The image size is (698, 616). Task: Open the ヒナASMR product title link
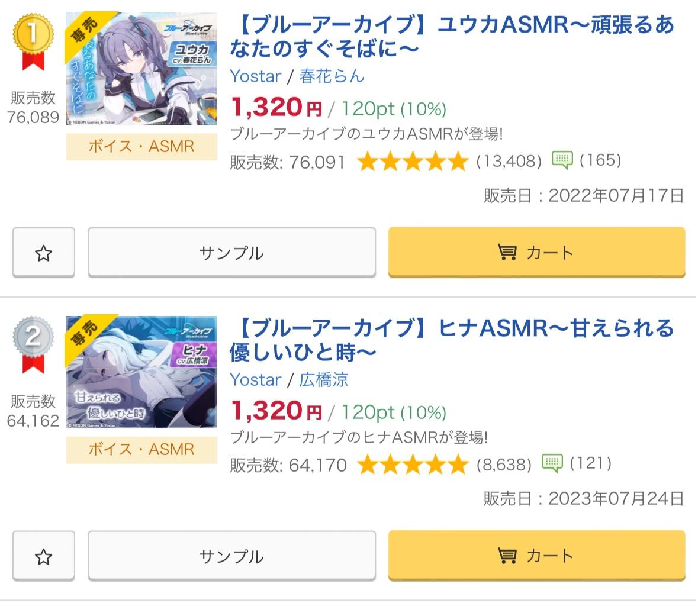[452, 340]
